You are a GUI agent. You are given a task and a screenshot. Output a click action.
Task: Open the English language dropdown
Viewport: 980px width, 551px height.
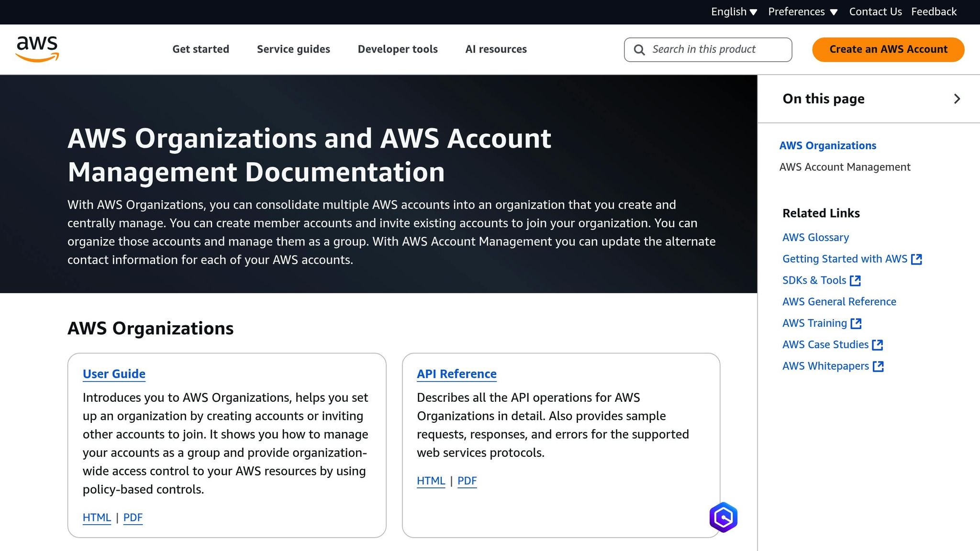point(734,11)
